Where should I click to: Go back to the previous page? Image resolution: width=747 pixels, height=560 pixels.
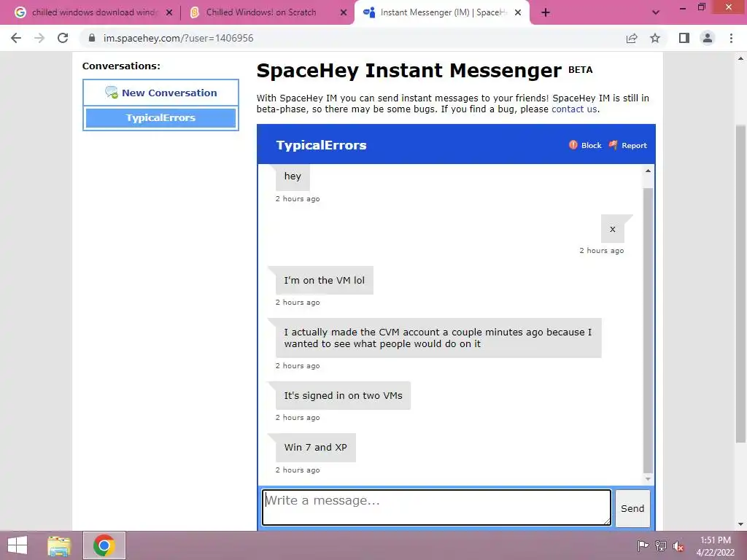tap(16, 38)
